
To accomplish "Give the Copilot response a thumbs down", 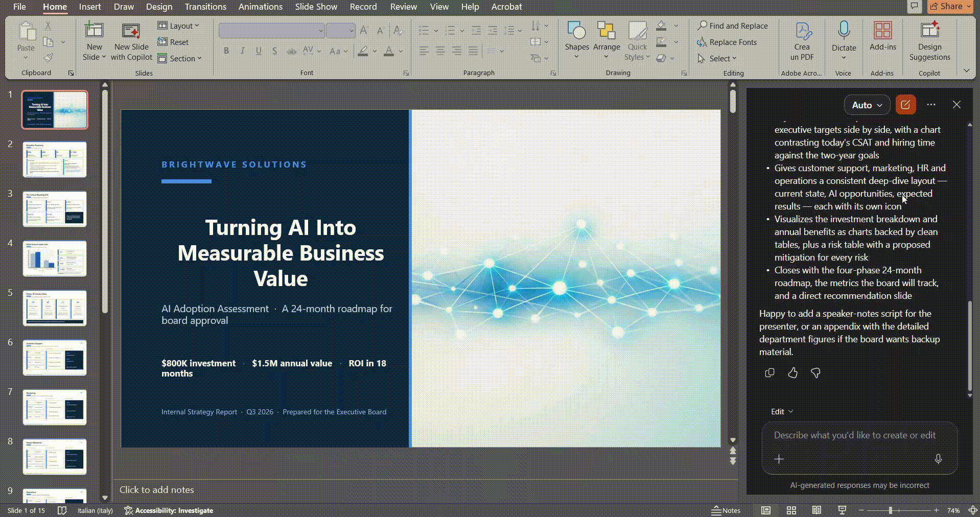I will (815, 373).
